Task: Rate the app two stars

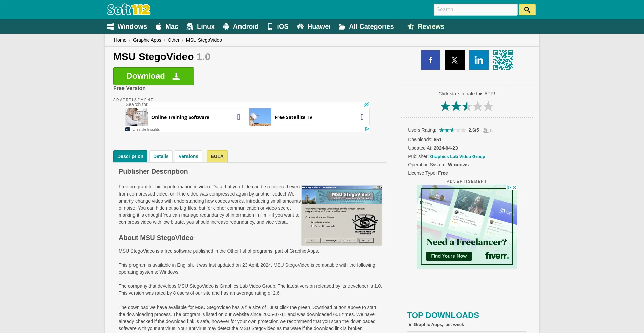Action: point(456,106)
